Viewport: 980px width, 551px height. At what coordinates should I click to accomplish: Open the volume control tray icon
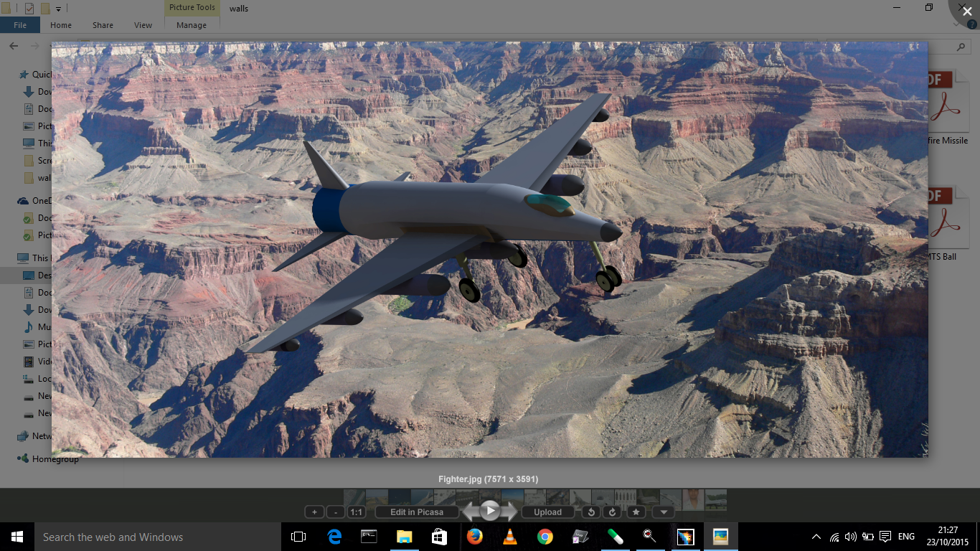pyautogui.click(x=851, y=537)
